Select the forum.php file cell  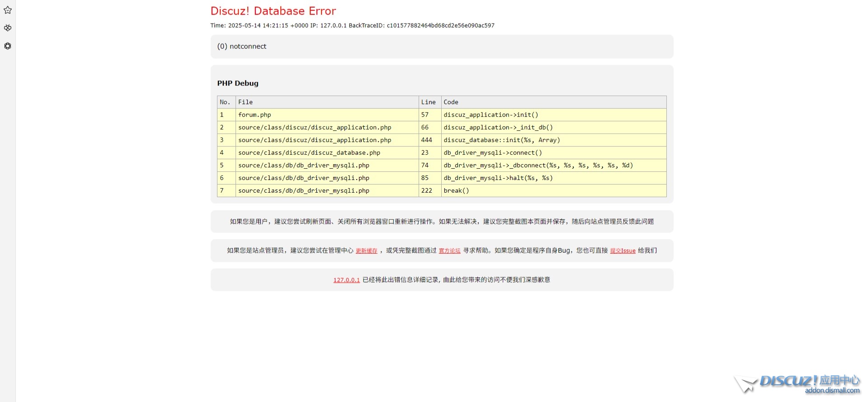pyautogui.click(x=255, y=115)
